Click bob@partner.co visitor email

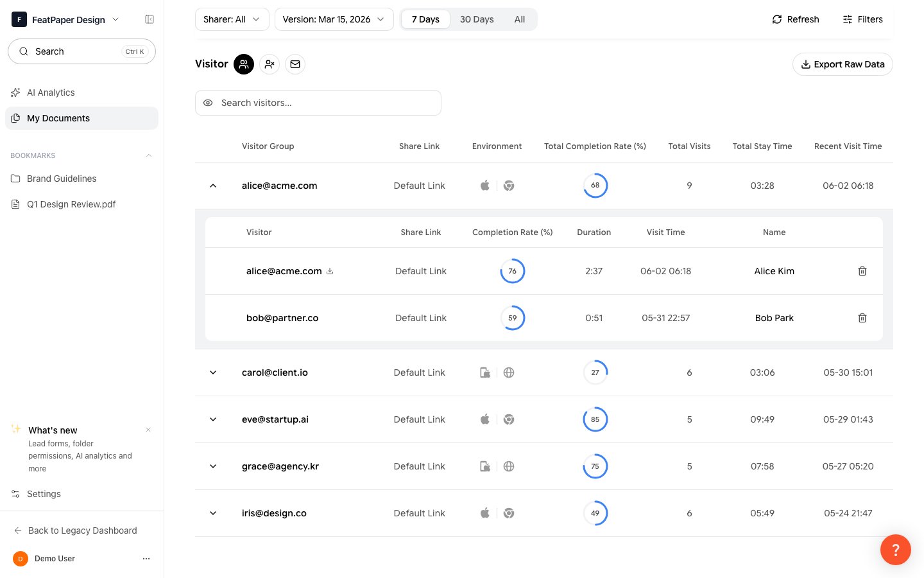[282, 318]
